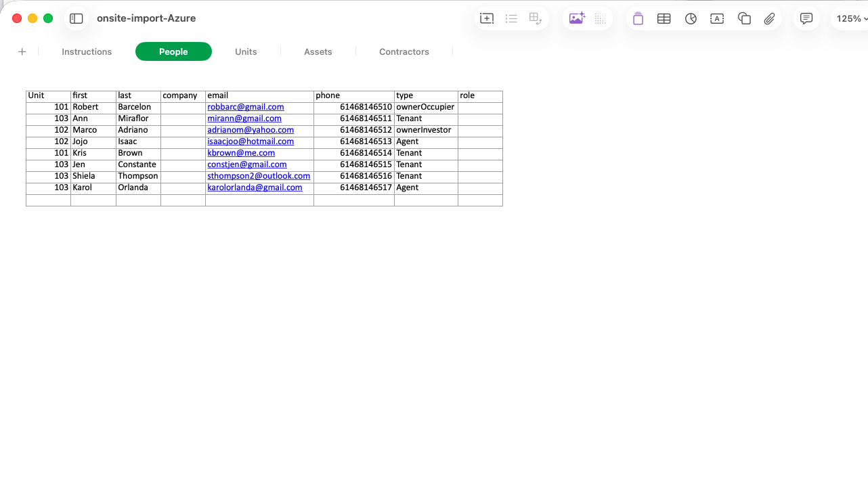Select the cell containing Marco
Screen dimensions: 868x488
[x=93, y=131]
